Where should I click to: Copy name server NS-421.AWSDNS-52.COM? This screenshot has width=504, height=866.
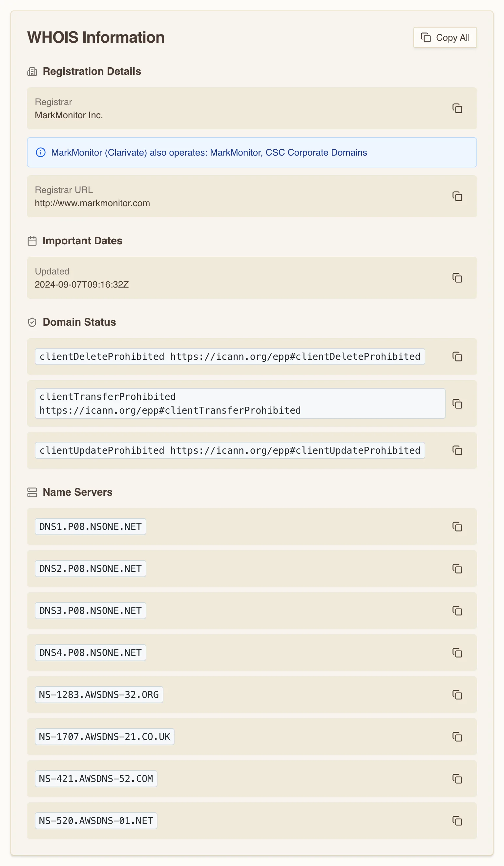pyautogui.click(x=457, y=778)
